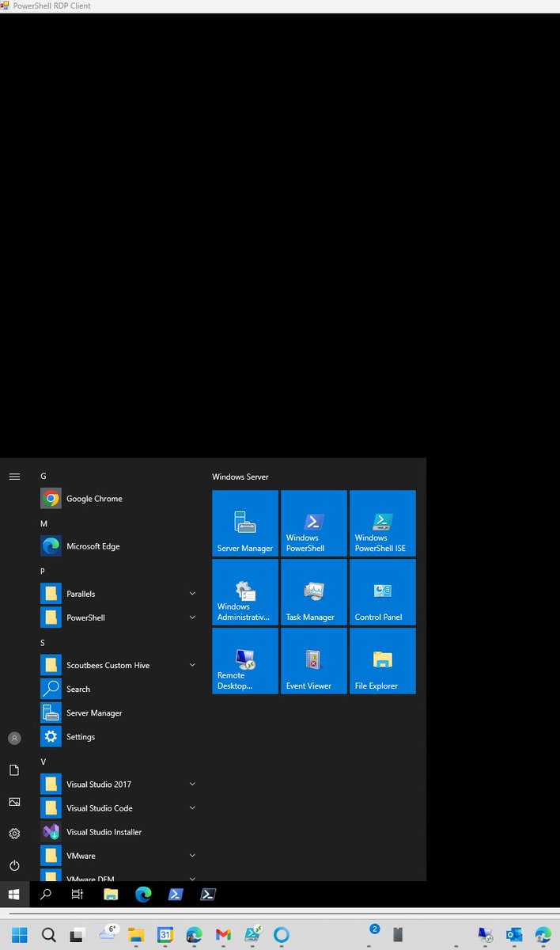Click the Start menu hamburger expand icon
The height and width of the screenshot is (950, 560).
click(x=14, y=477)
